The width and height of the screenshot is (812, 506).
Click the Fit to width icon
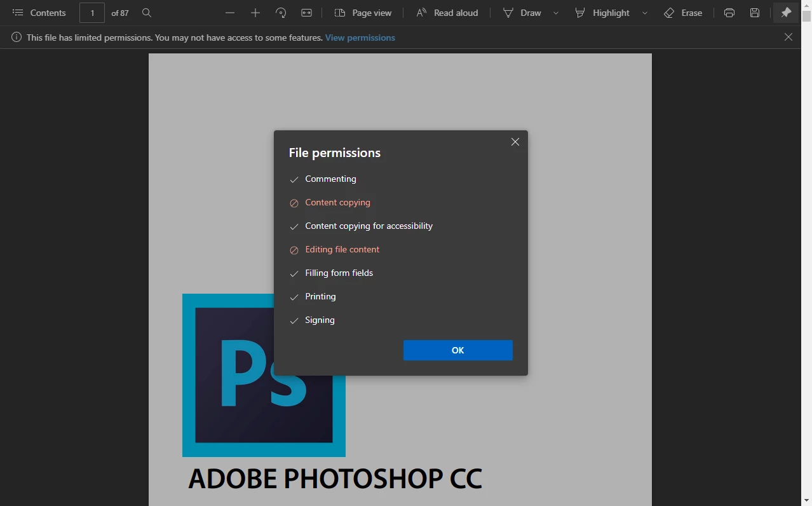306,13
